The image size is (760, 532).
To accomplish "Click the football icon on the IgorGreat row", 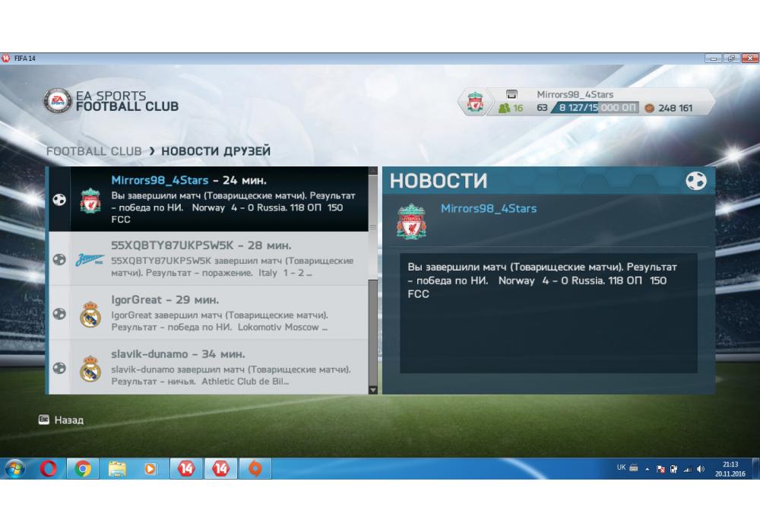I will [x=59, y=314].
